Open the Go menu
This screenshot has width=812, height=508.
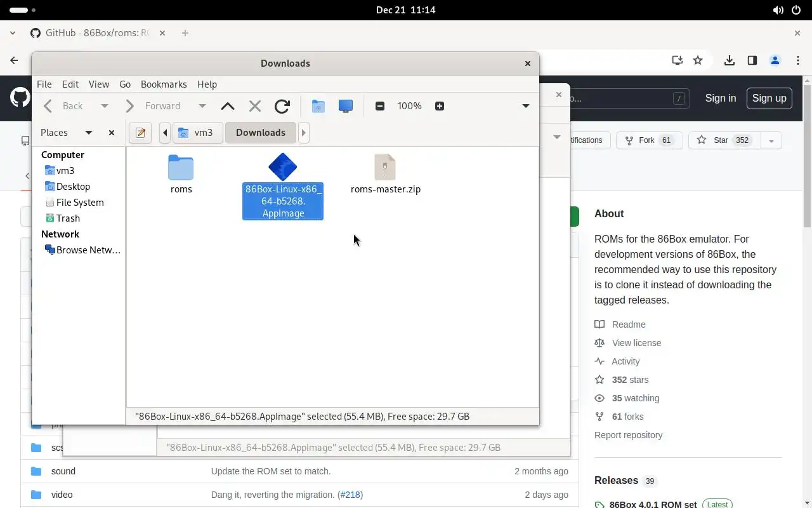tap(125, 84)
